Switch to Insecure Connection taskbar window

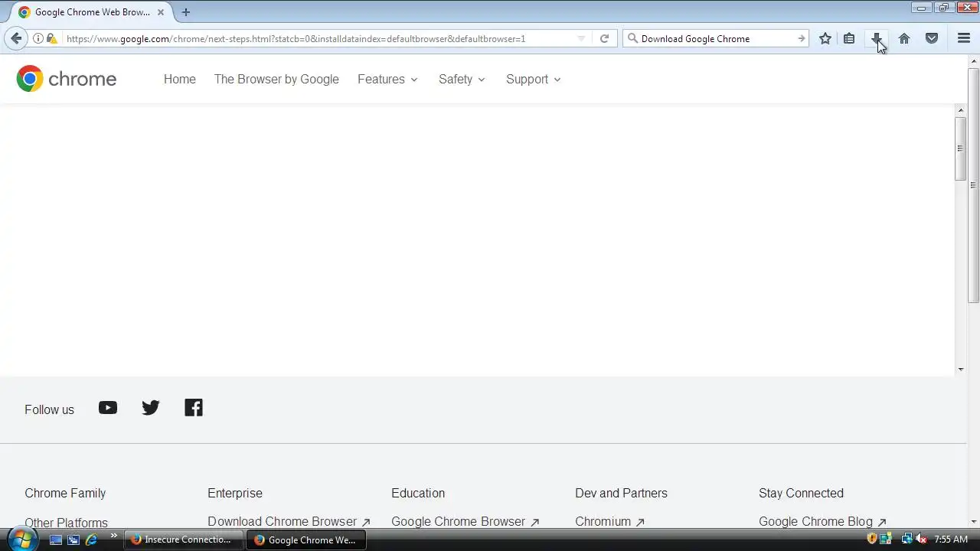(184, 540)
